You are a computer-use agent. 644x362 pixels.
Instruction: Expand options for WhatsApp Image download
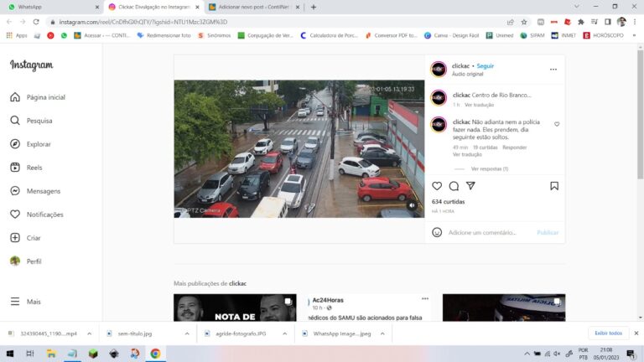[x=382, y=334]
